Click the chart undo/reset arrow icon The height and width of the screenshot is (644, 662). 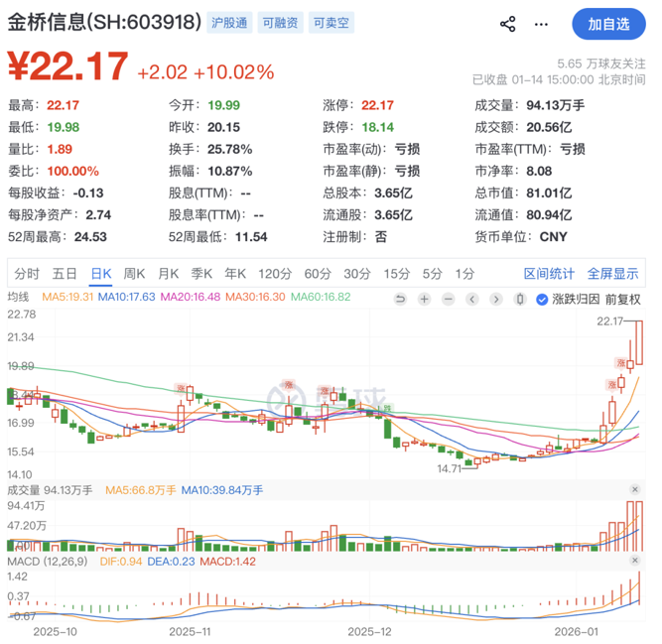(x=401, y=299)
